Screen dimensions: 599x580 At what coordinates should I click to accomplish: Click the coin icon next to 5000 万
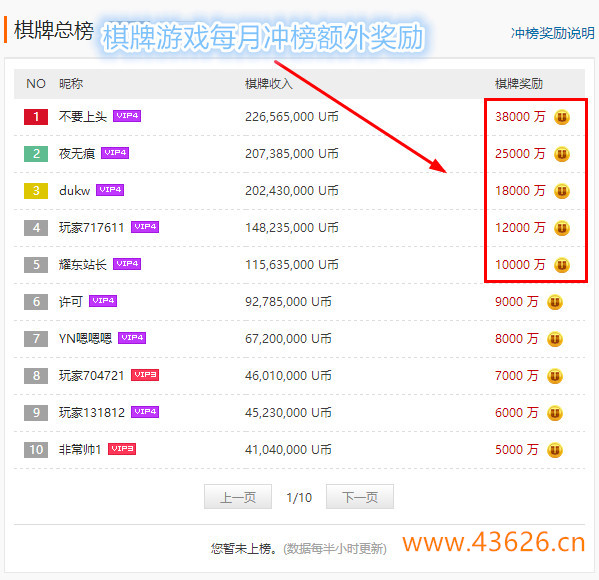pyautogui.click(x=555, y=450)
